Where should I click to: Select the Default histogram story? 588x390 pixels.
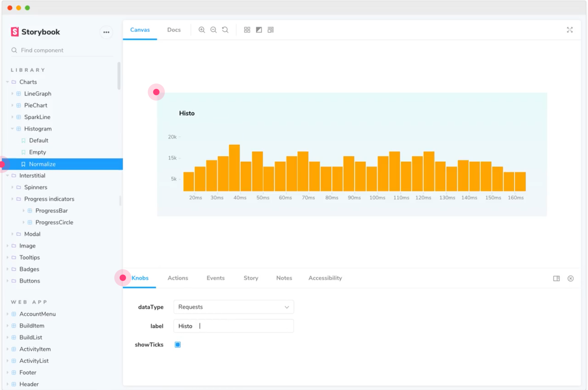[39, 140]
